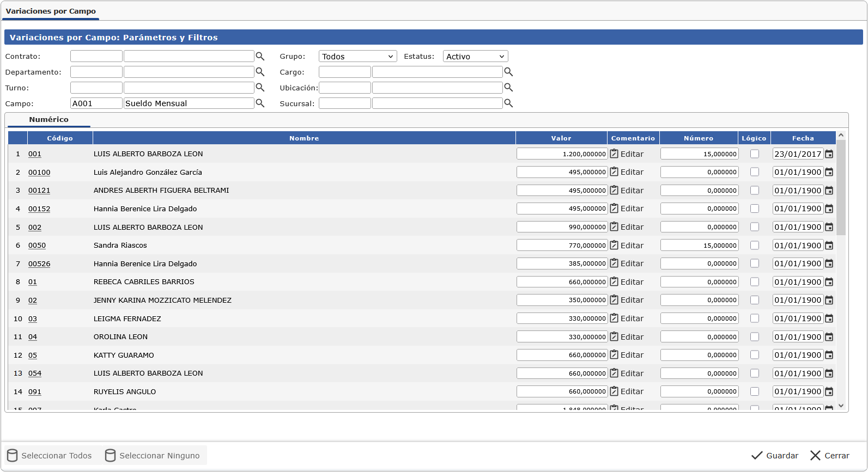
Task: Click the Valor field for OROLINA LEON
Action: pyautogui.click(x=562, y=337)
